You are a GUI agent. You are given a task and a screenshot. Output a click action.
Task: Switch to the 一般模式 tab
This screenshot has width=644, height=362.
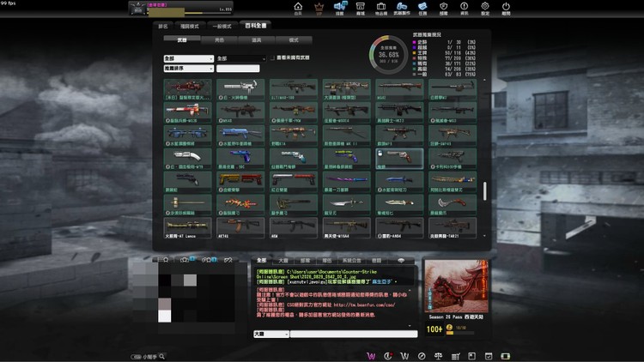tap(222, 26)
